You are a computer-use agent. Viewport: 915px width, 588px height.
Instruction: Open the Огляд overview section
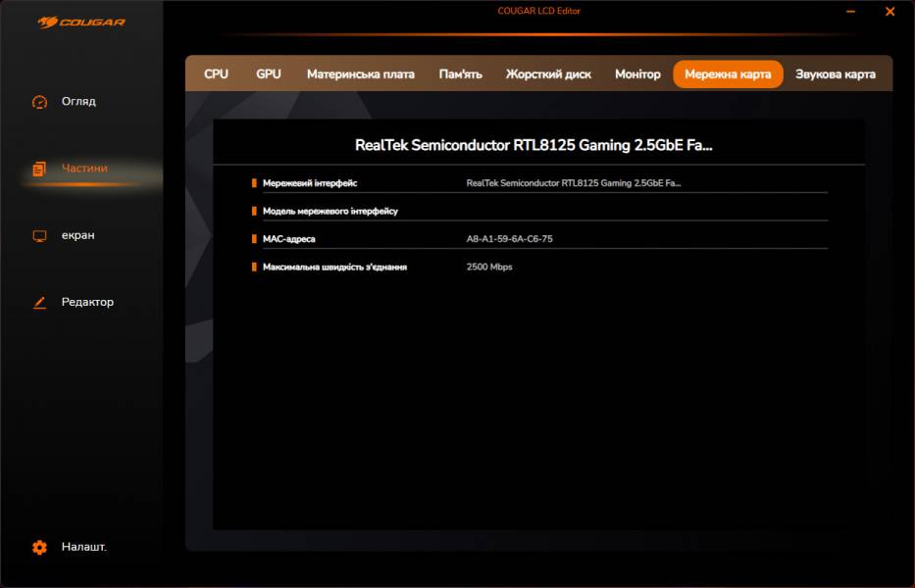[x=78, y=102]
